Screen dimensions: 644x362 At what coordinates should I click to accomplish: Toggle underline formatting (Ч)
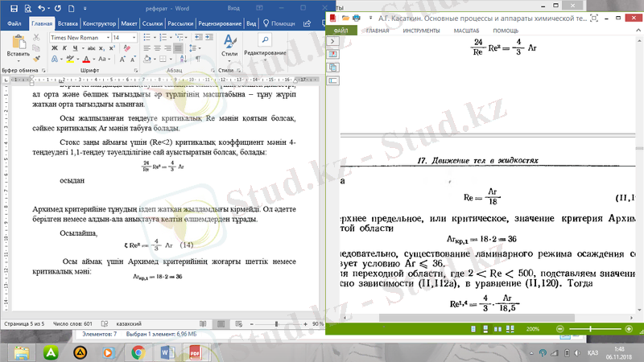(x=75, y=48)
